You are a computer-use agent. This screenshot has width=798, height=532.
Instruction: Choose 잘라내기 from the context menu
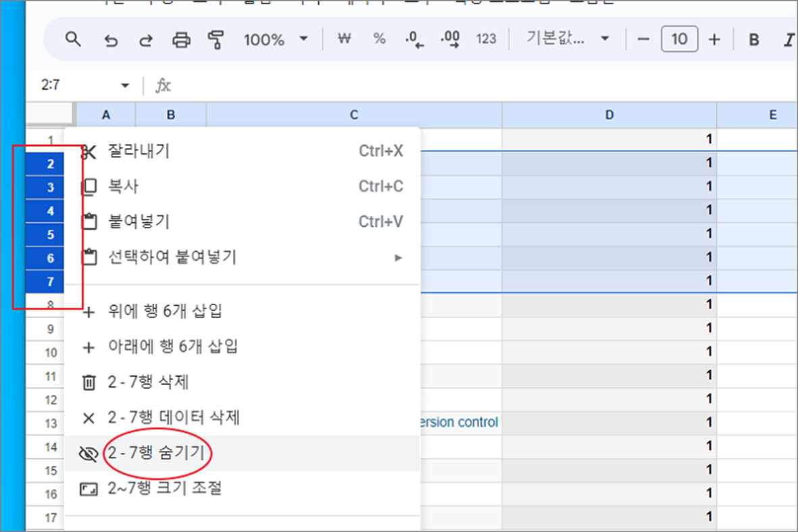pos(243,151)
